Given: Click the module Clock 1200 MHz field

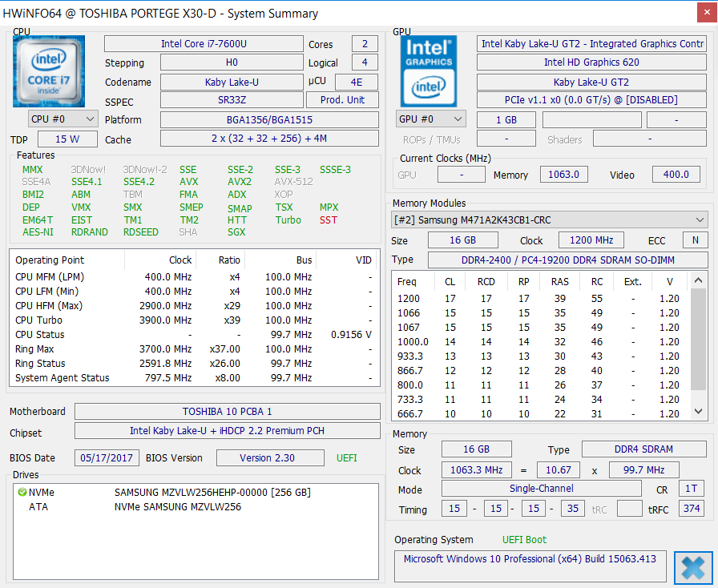Looking at the screenshot, I should 591,240.
